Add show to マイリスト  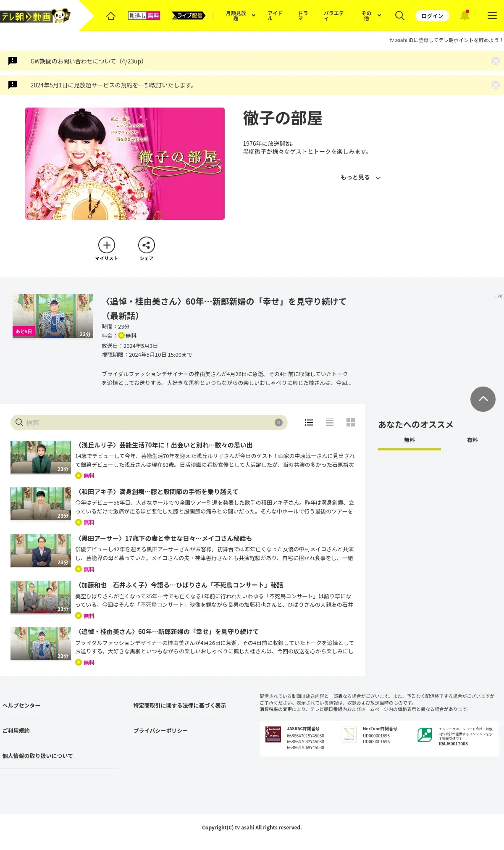(x=107, y=249)
